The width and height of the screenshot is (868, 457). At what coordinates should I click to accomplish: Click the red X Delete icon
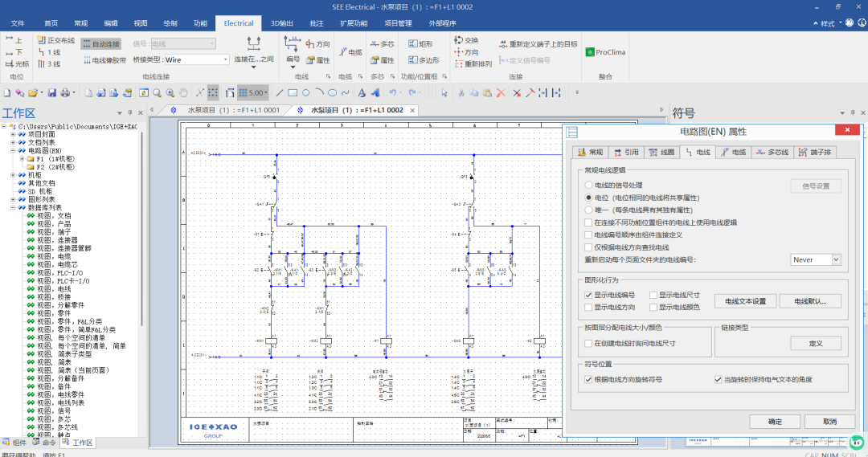501,93
